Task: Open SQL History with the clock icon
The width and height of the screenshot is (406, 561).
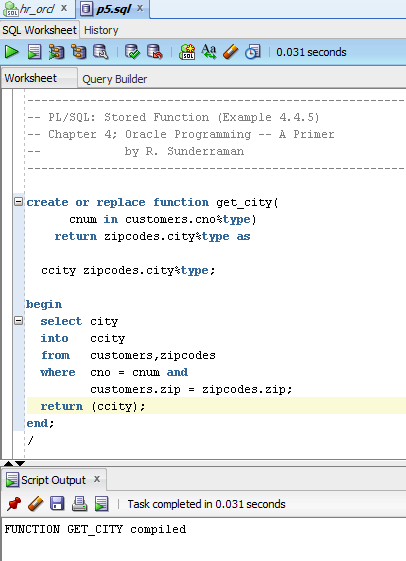Action: (x=253, y=52)
